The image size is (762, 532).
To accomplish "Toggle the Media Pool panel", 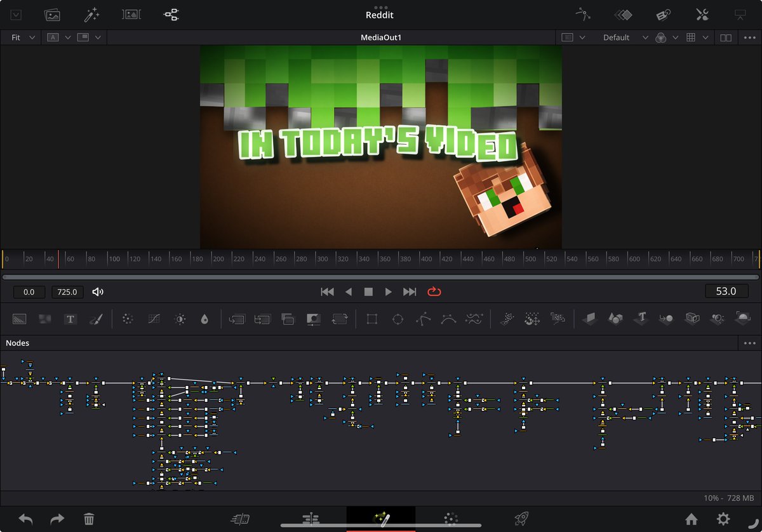I will [52, 15].
